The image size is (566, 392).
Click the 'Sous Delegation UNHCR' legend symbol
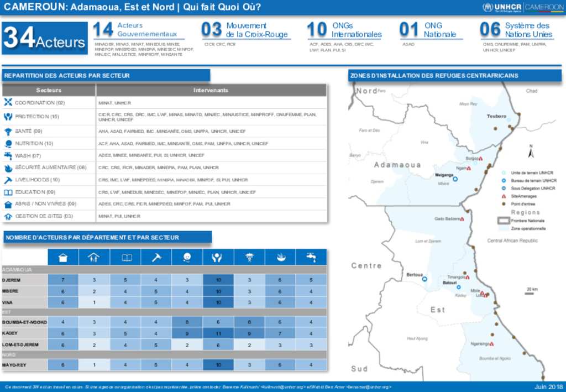[504, 189]
